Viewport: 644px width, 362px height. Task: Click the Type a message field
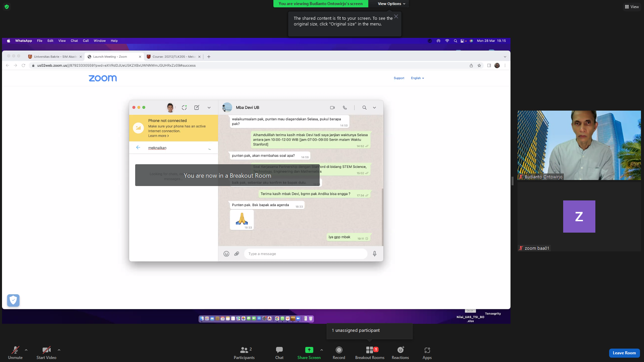tap(306, 254)
